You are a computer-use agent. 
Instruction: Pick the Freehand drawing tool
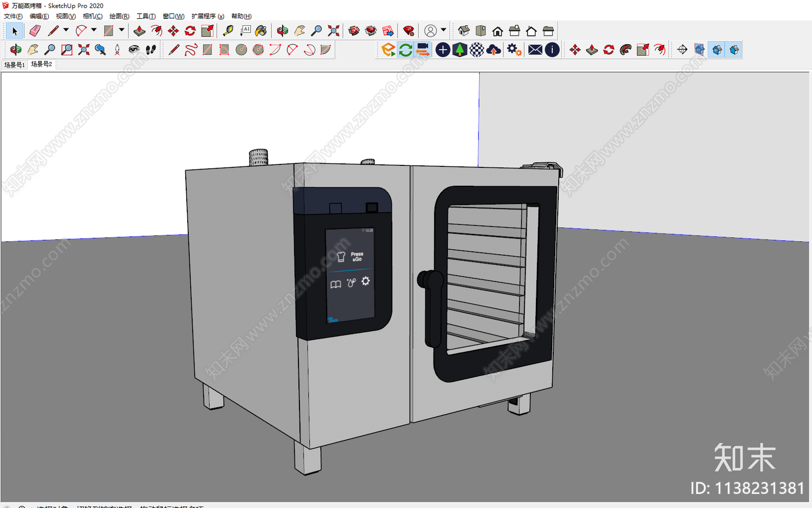(191, 50)
